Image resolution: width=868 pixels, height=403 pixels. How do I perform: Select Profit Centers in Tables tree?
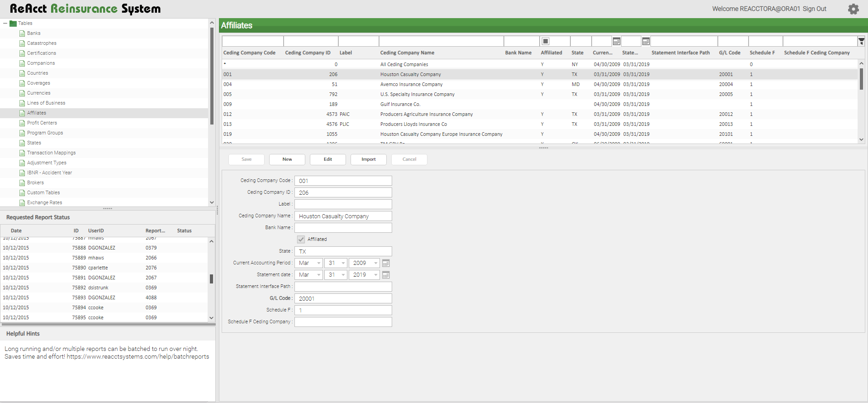42,123
